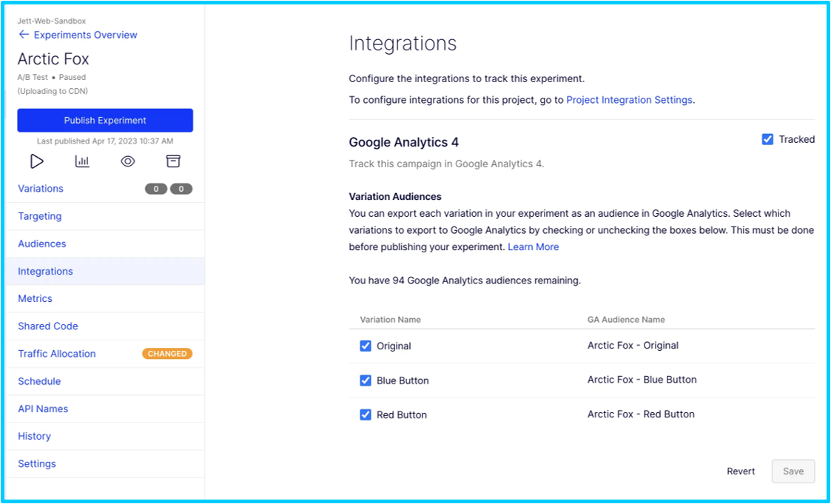The height and width of the screenshot is (504, 831).
Task: Click the Arctic Fox - Blue Button audience name
Action: pos(642,380)
